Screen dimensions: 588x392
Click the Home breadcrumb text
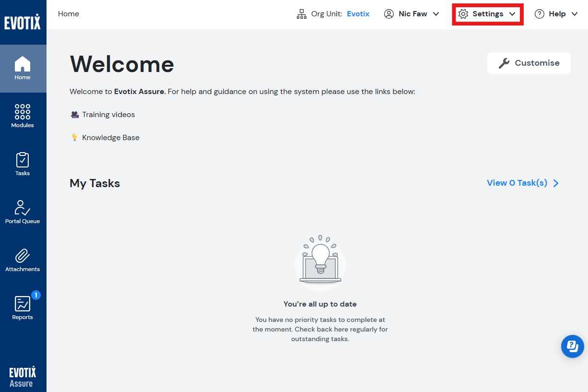tap(69, 14)
